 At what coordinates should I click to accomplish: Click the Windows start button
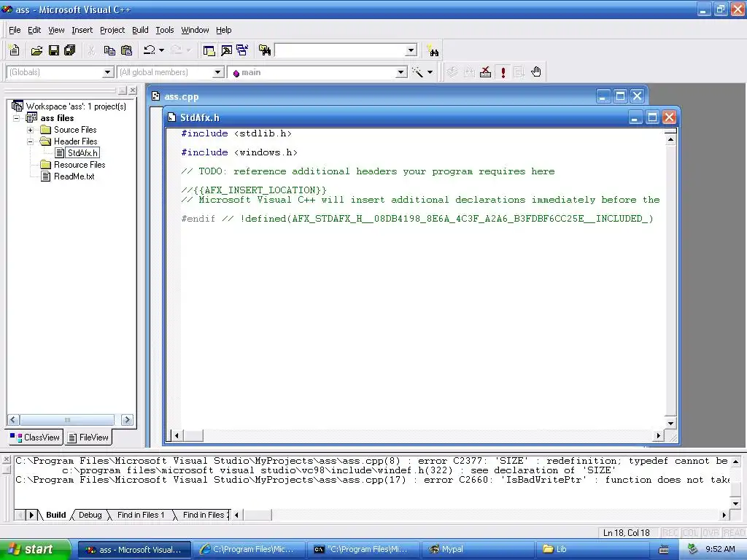coord(35,549)
